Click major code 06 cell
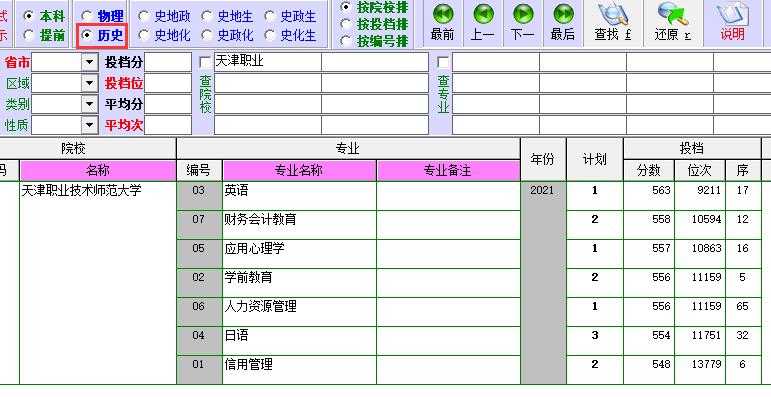Viewport: 771px width, 397px height. (199, 312)
